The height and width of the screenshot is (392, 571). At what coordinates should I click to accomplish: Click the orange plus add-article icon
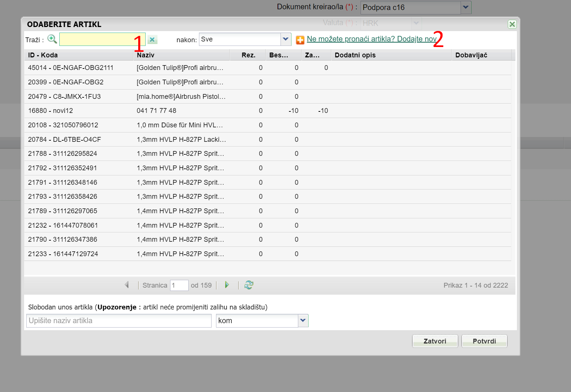[300, 40]
